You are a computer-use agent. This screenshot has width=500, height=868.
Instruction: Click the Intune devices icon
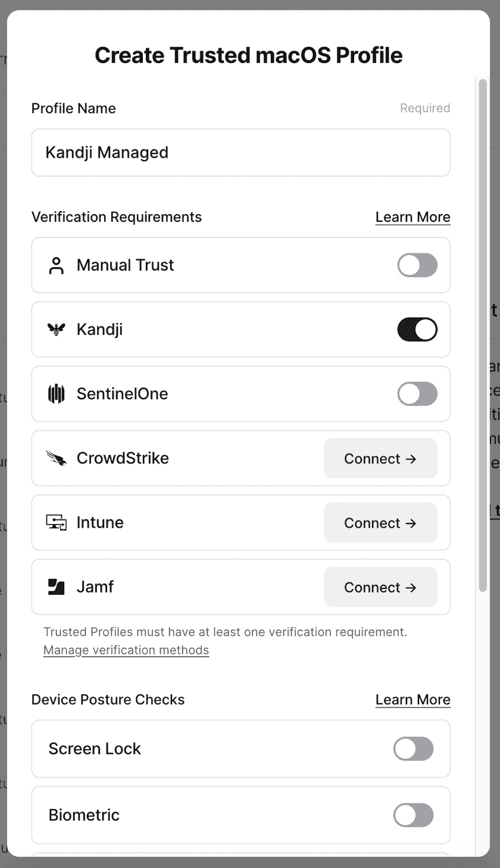[56, 522]
